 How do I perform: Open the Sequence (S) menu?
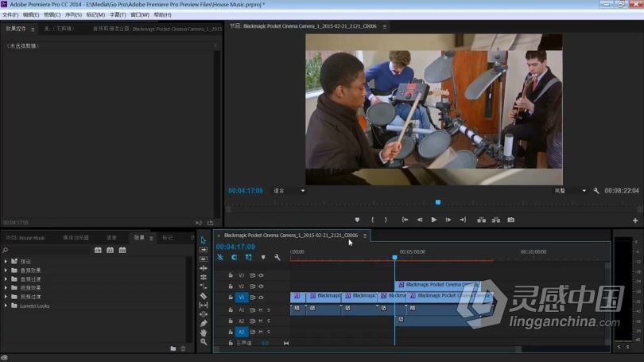click(73, 15)
